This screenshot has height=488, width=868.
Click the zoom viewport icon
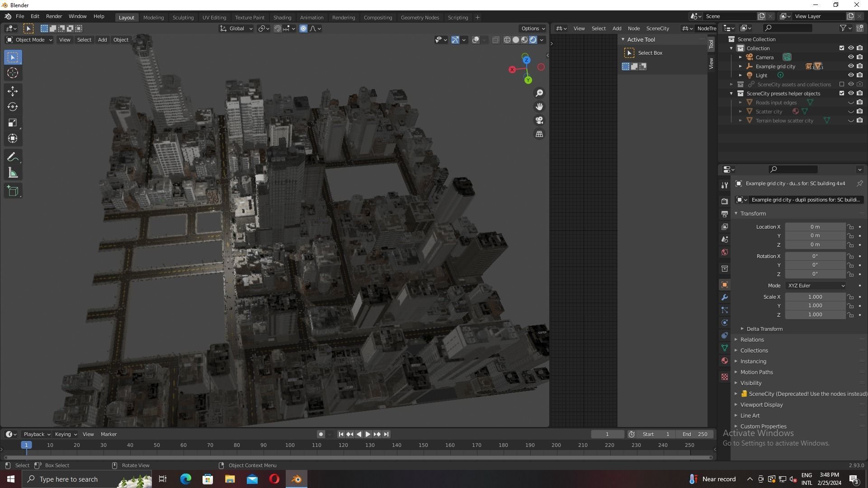click(x=539, y=93)
